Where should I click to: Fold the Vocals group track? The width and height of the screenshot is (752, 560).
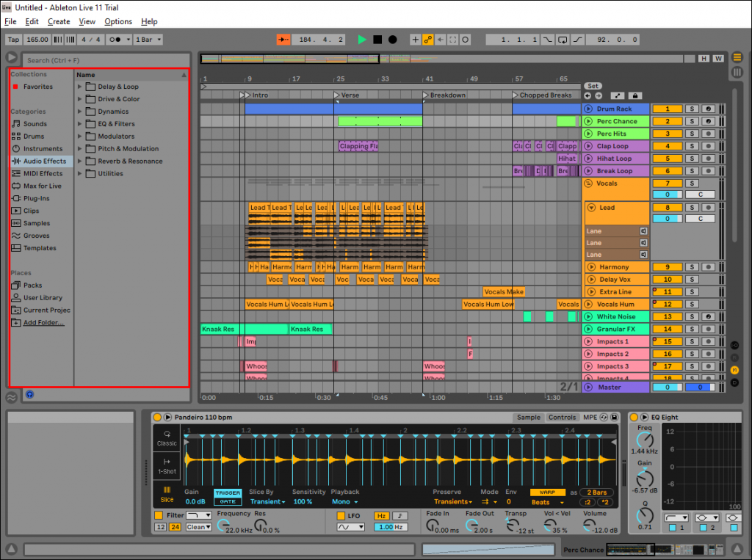[x=588, y=183]
